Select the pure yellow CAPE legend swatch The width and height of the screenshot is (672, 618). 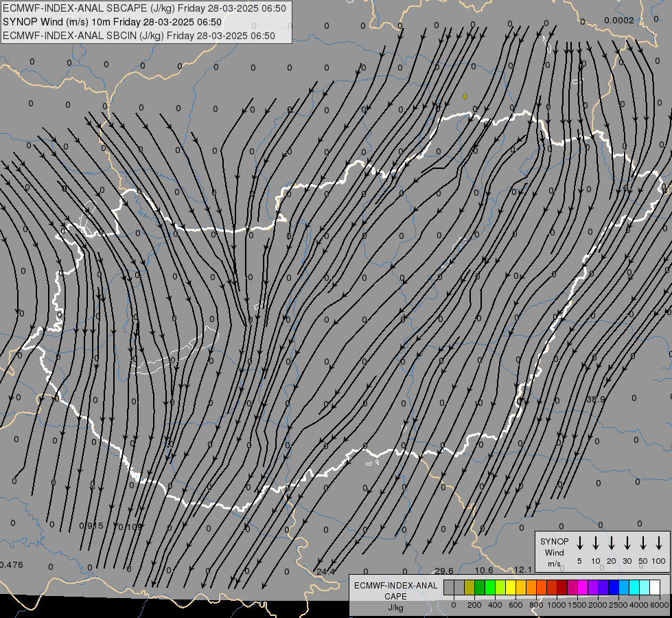point(511,587)
